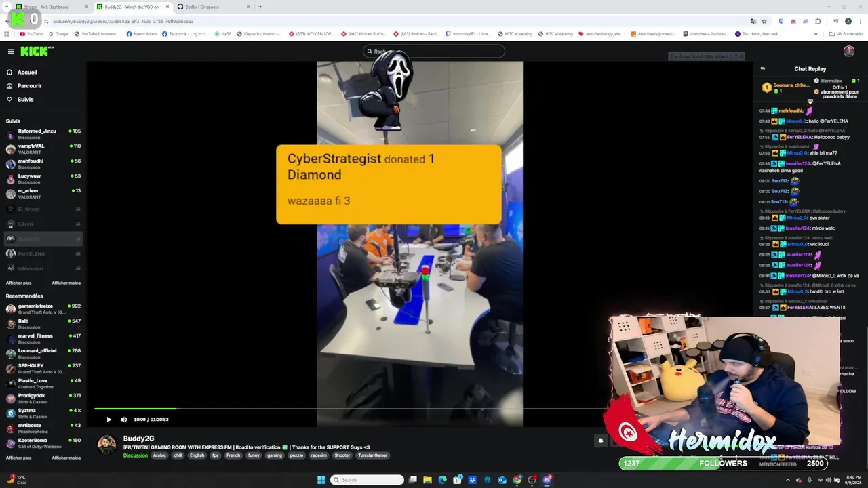
Task: Open Reformed_Jinzu followed channel
Action: tap(43, 134)
